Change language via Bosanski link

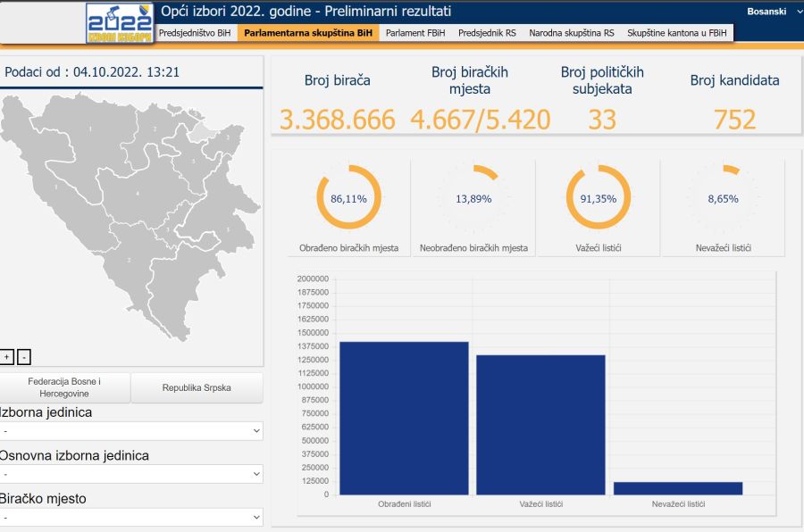click(766, 12)
